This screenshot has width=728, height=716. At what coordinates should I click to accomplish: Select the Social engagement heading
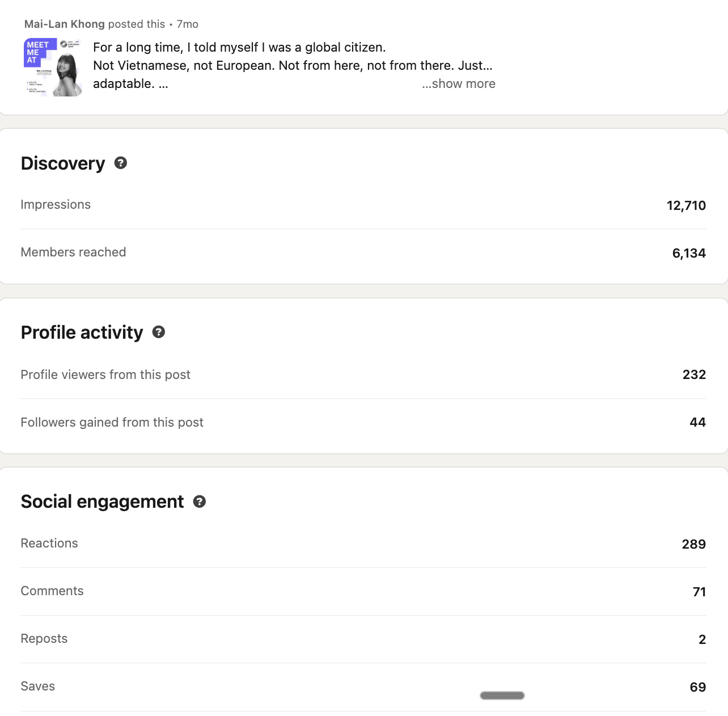[x=102, y=502]
